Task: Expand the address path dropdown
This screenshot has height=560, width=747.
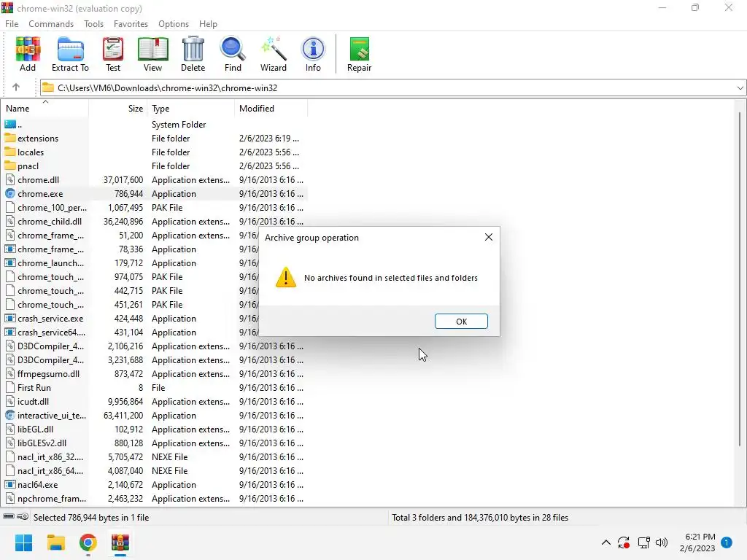Action: coord(740,88)
